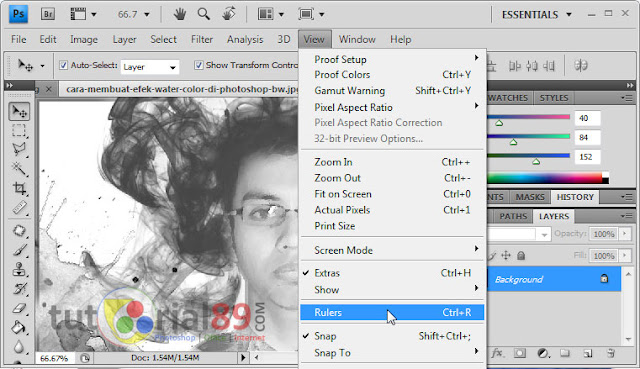This screenshot has height=369, width=640.
Task: Select the Crop tool
Action: point(19,188)
